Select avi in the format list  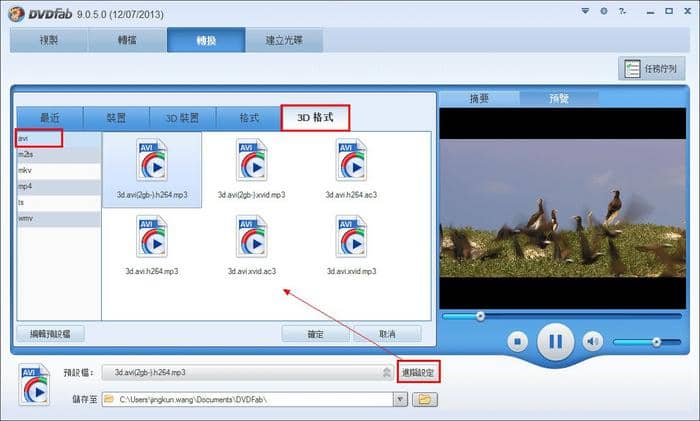[59, 138]
